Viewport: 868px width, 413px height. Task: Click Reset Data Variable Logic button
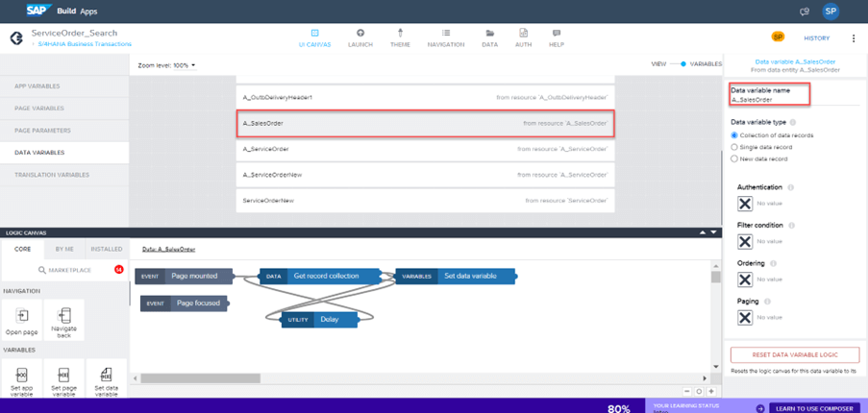click(x=795, y=355)
